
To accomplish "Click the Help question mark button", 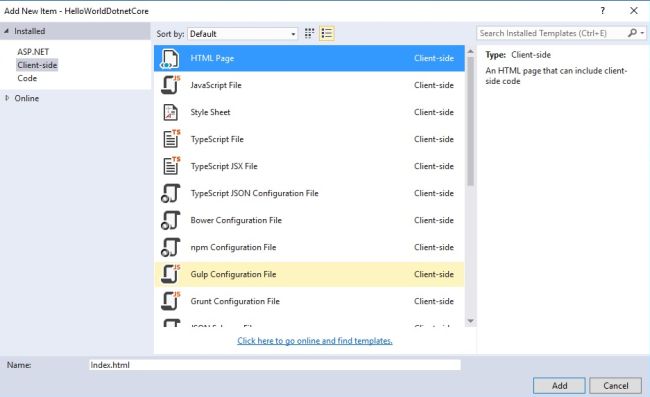I will pyautogui.click(x=602, y=11).
